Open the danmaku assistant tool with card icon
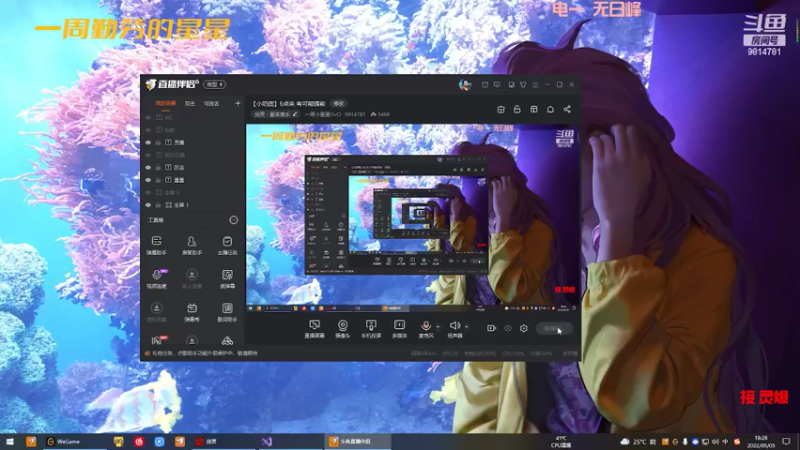 (x=157, y=245)
